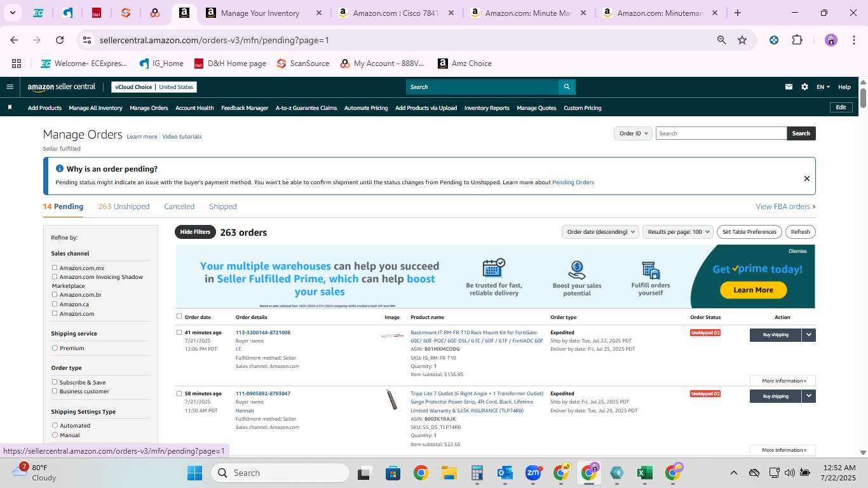The width and height of the screenshot is (868, 488).
Task: Check the Amazon.ca sales channel filter
Action: point(55,304)
